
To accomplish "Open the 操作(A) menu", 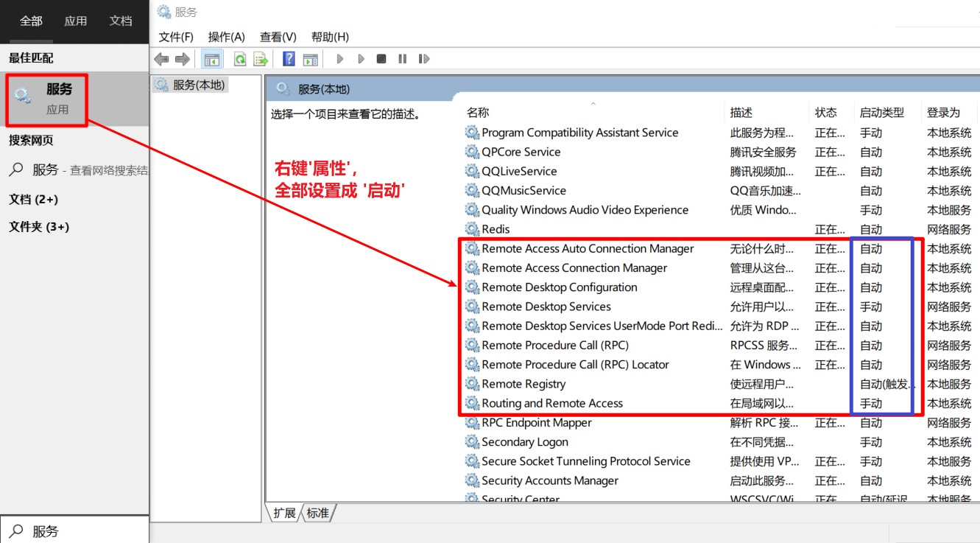I will [x=226, y=37].
